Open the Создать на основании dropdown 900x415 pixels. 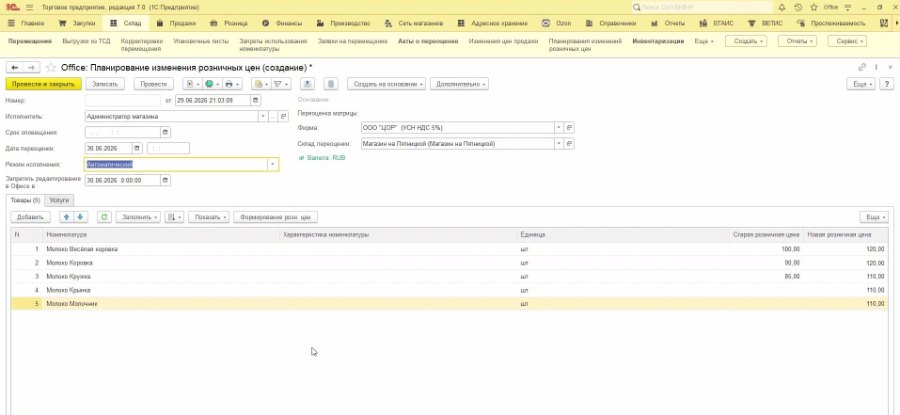pyautogui.click(x=386, y=84)
